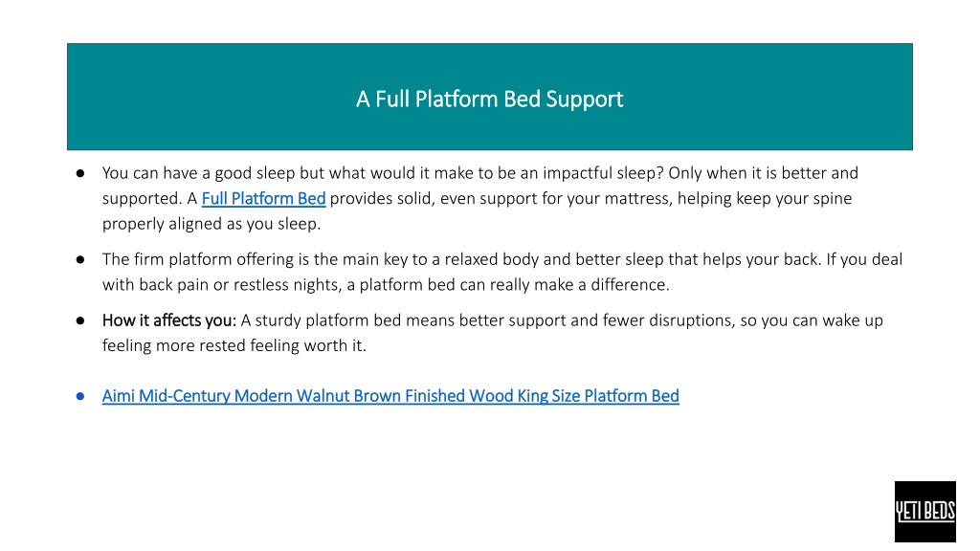Click the bullet marker before 'How it affects you'
The image size is (980, 551).
80,321
